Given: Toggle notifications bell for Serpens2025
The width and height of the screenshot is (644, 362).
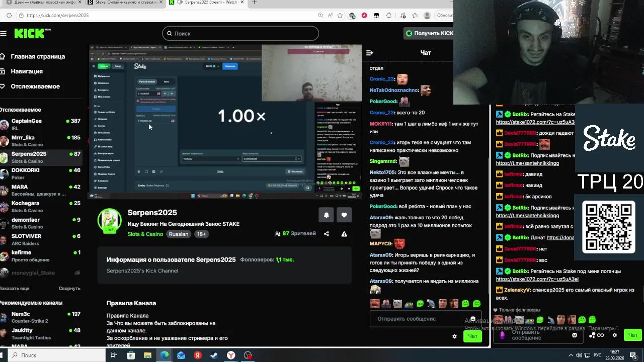Looking at the screenshot, I should pyautogui.click(x=326, y=215).
